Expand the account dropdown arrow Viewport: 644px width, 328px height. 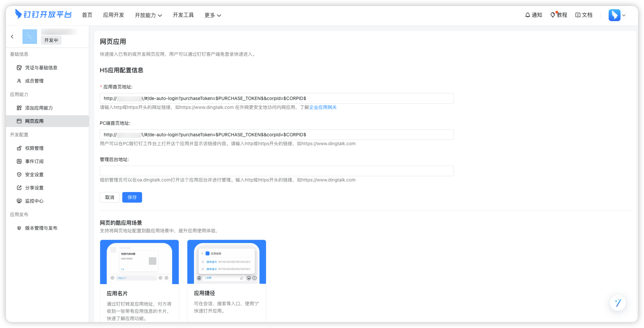(624, 15)
